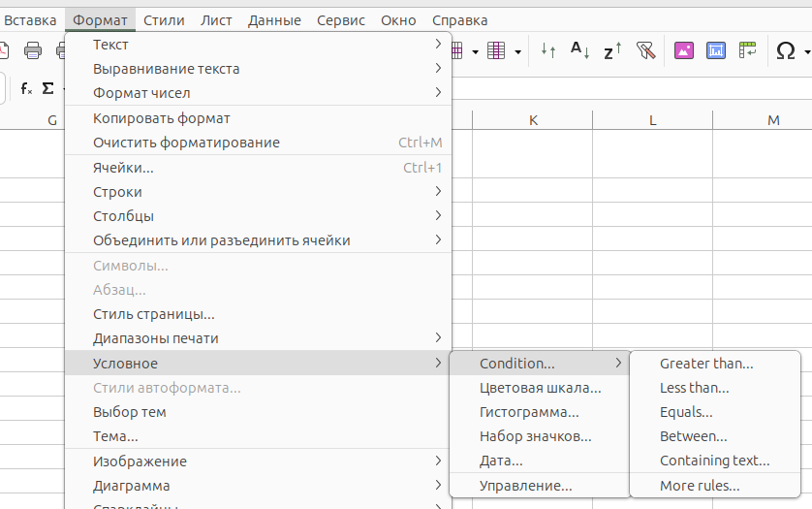The width and height of the screenshot is (812, 509).
Task: Click the Print icon in the toolbar
Action: 33,50
